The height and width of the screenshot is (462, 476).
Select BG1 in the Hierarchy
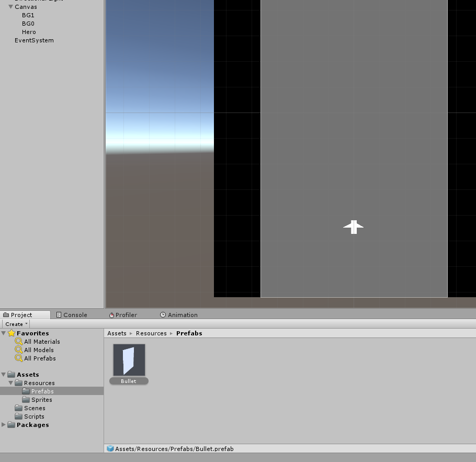click(28, 15)
